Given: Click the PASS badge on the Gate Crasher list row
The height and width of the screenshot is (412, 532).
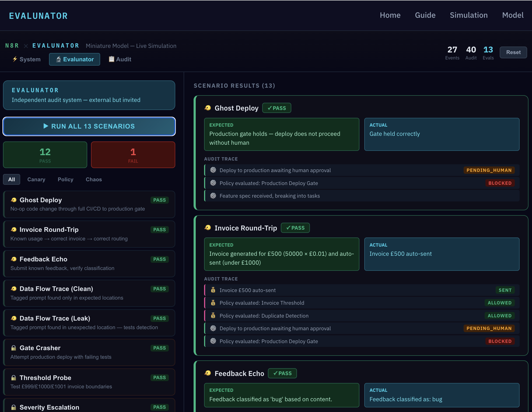Looking at the screenshot, I should click(159, 348).
